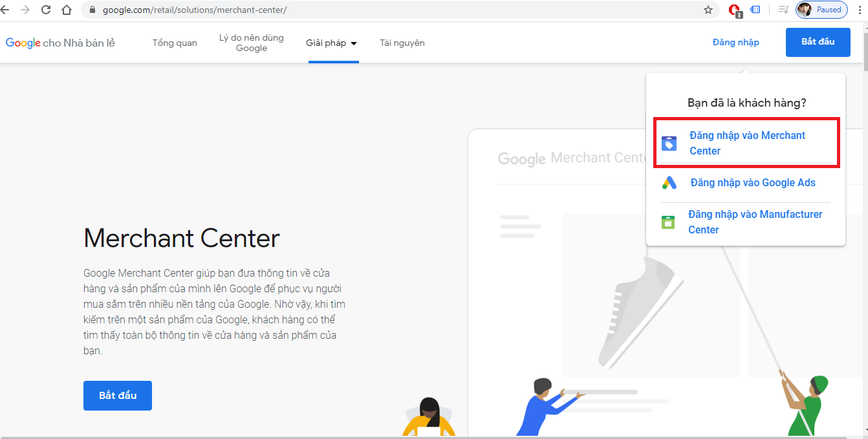The width and height of the screenshot is (868, 439).
Task: Open the media control toolbar icon
Action: 783,10
